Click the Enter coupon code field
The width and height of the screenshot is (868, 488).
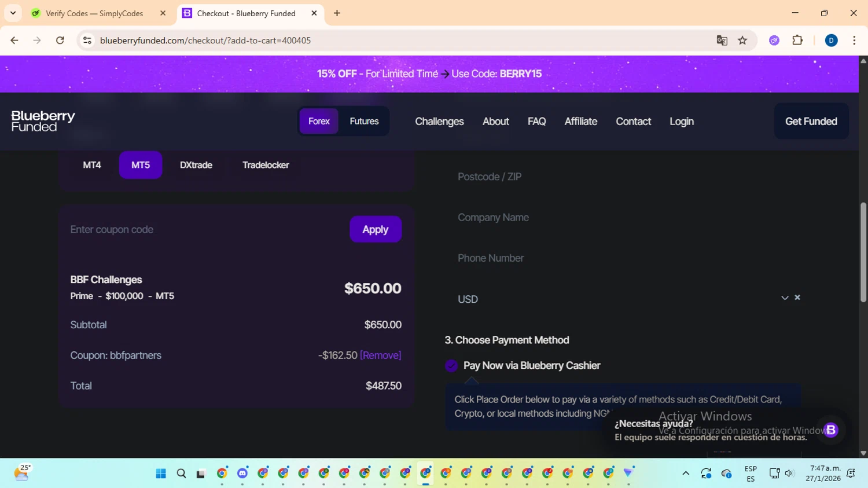click(x=205, y=229)
